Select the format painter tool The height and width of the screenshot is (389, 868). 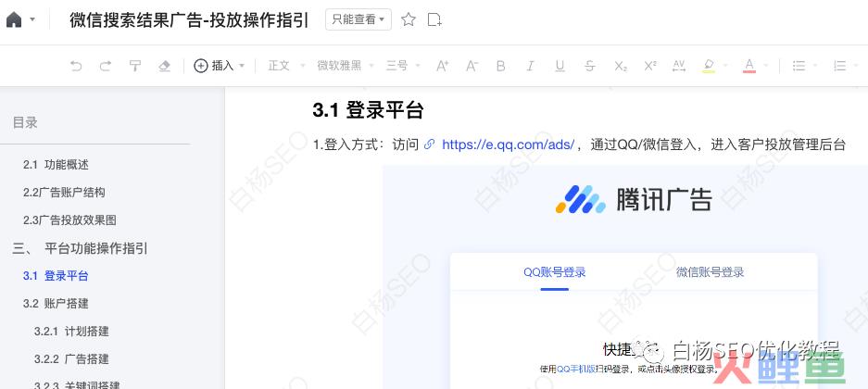click(x=135, y=66)
